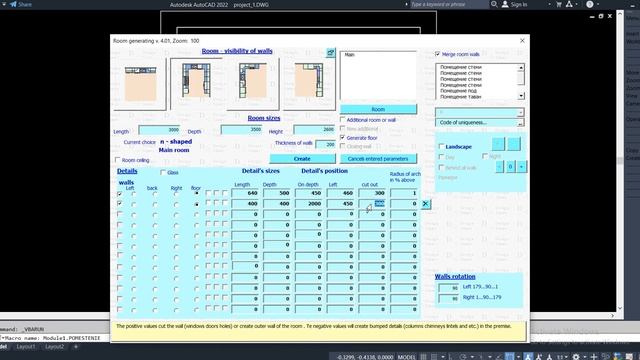Click the Room button

pyautogui.click(x=378, y=109)
